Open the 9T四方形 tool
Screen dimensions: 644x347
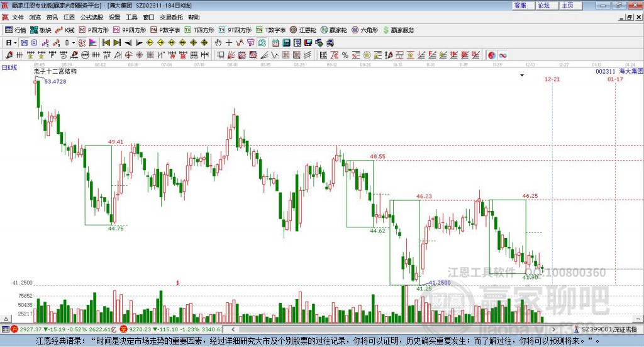click(235, 30)
